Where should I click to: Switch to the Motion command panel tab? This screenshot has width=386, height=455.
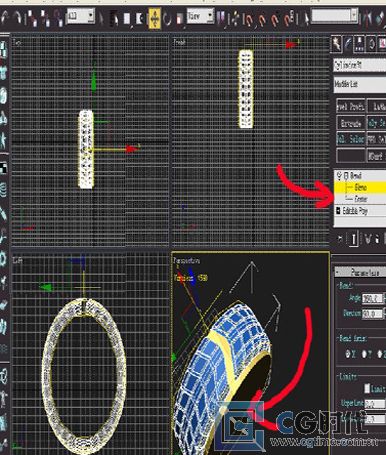point(371,44)
